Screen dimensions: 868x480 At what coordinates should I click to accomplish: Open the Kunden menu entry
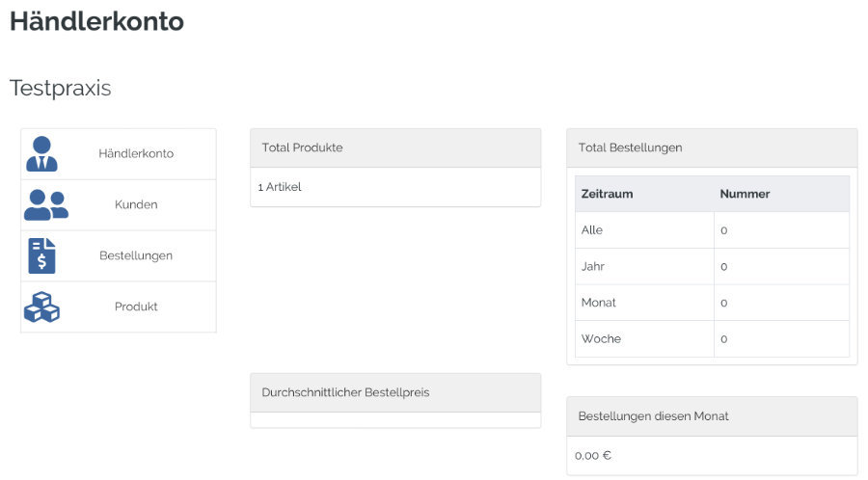tap(119, 204)
